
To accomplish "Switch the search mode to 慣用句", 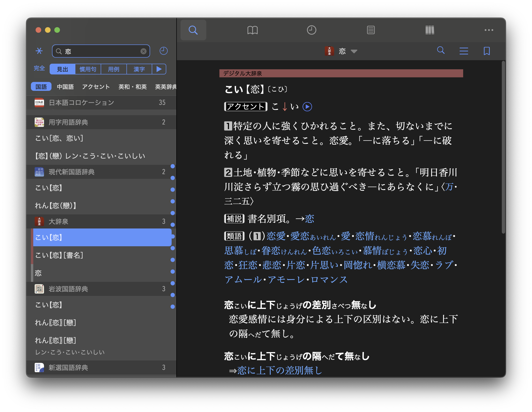I will pyautogui.click(x=88, y=69).
